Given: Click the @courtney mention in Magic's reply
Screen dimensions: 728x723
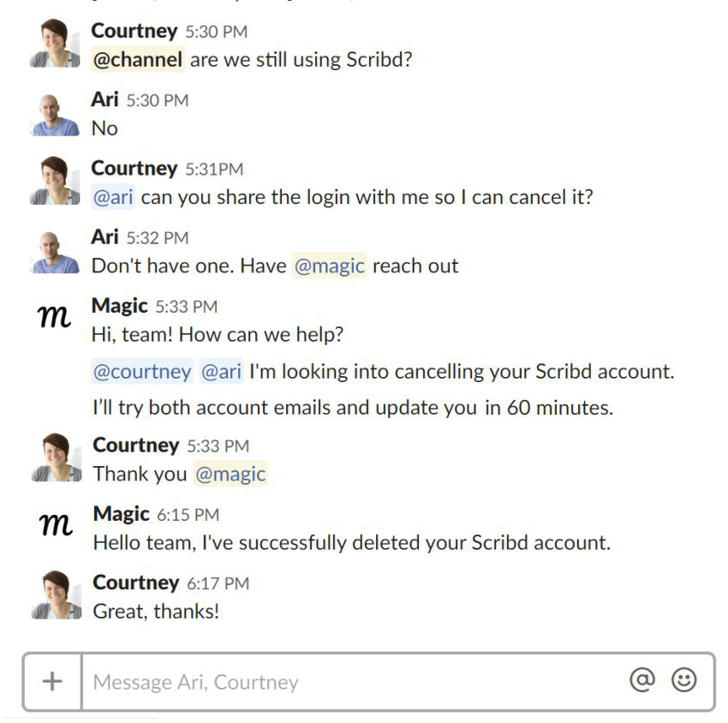Looking at the screenshot, I should pyautogui.click(x=142, y=372).
